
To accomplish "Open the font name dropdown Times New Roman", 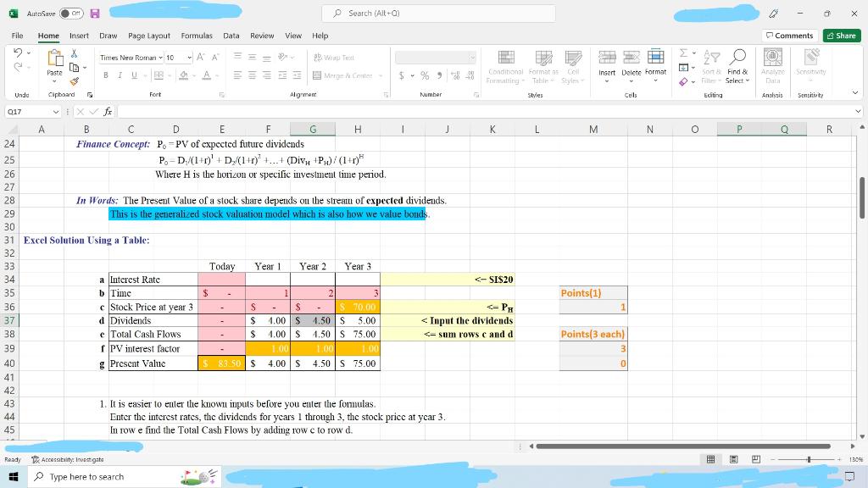I will click(160, 58).
